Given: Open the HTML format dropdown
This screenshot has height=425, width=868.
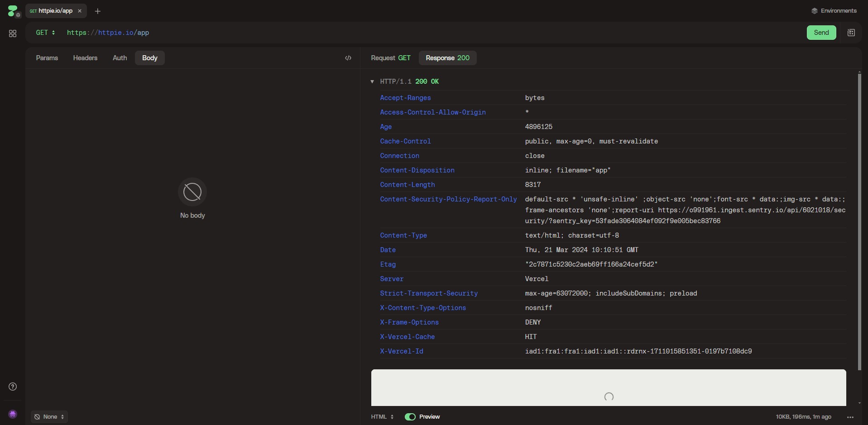Looking at the screenshot, I should tap(383, 417).
